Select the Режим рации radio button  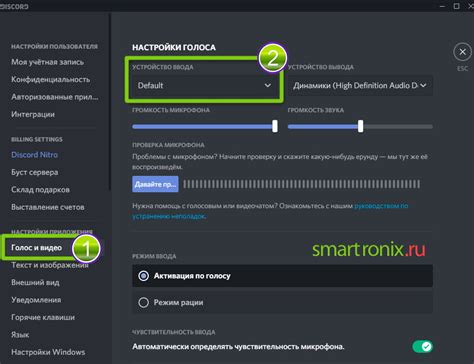(x=144, y=303)
